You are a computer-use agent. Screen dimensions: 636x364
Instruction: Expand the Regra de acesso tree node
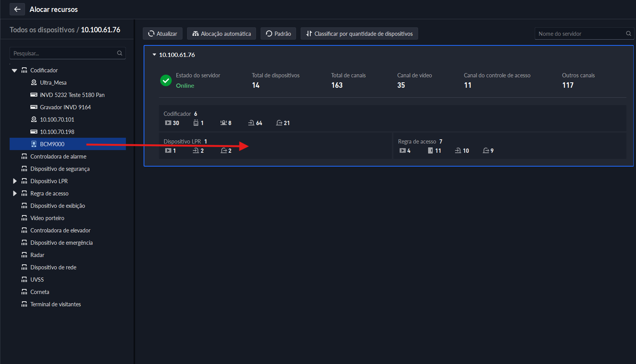click(15, 193)
